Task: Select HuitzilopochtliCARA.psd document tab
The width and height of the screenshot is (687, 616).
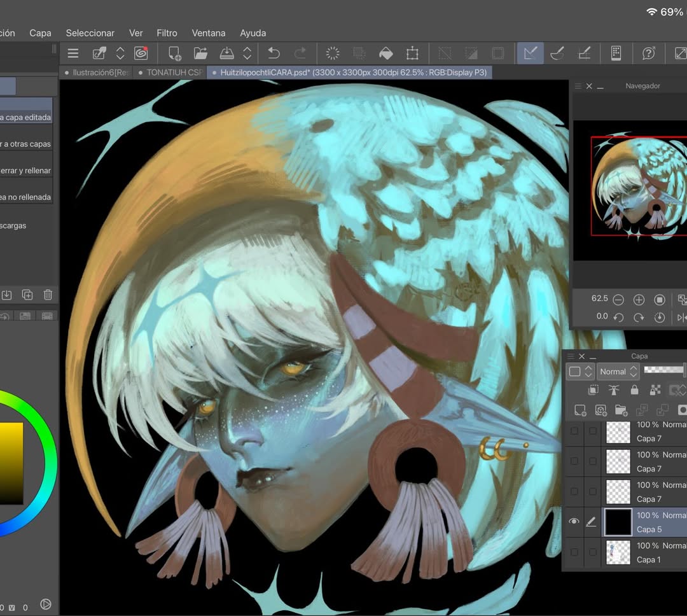Action: tap(349, 73)
